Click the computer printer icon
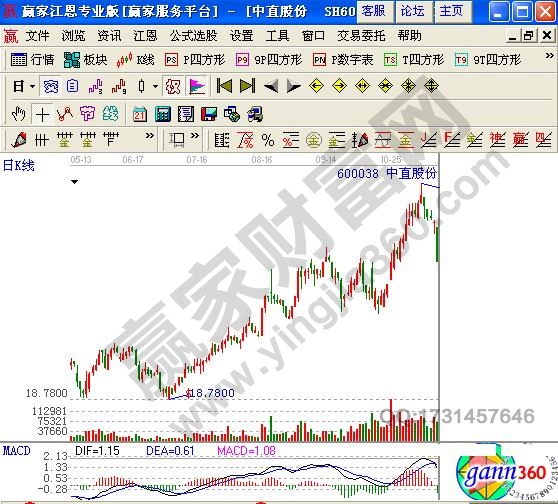 [x=255, y=114]
